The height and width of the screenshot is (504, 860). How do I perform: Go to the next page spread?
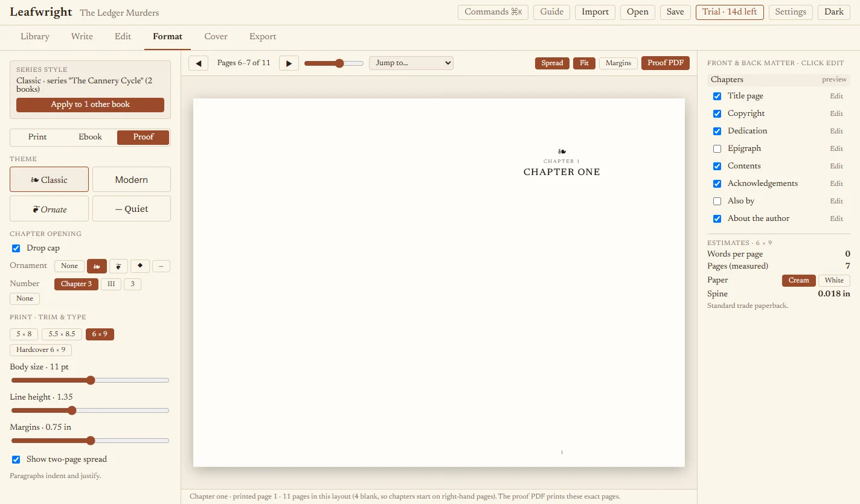pyautogui.click(x=289, y=63)
